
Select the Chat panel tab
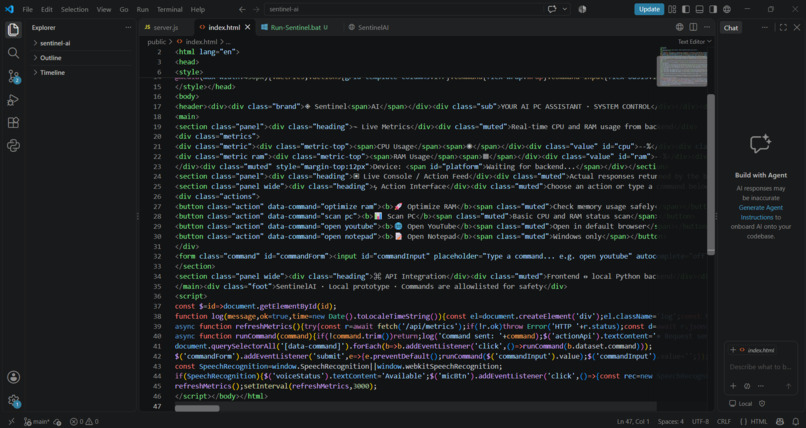point(731,28)
